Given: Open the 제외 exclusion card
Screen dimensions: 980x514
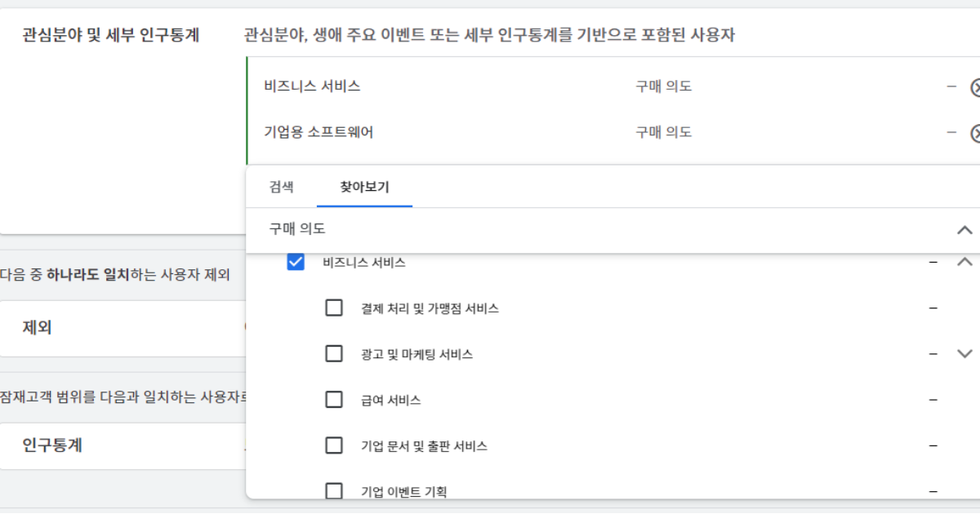Looking at the screenshot, I should (122, 328).
